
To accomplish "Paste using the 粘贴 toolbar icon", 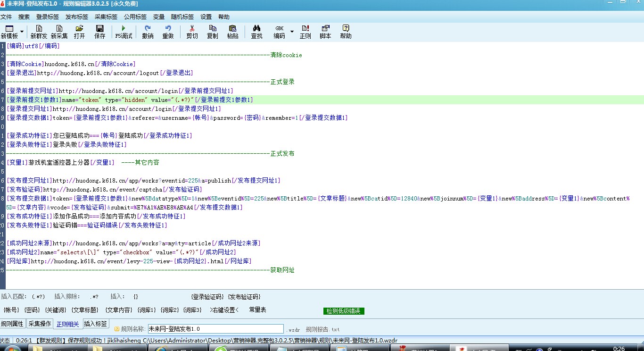I will click(232, 32).
